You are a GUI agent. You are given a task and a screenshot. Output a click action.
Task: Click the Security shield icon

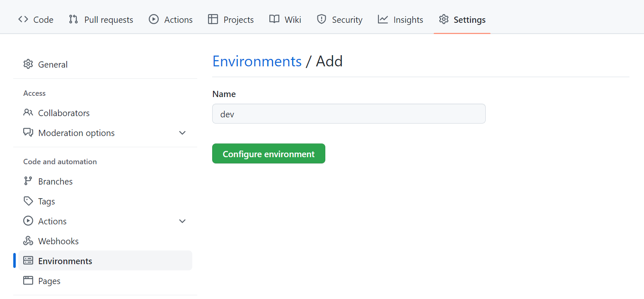pos(322,19)
